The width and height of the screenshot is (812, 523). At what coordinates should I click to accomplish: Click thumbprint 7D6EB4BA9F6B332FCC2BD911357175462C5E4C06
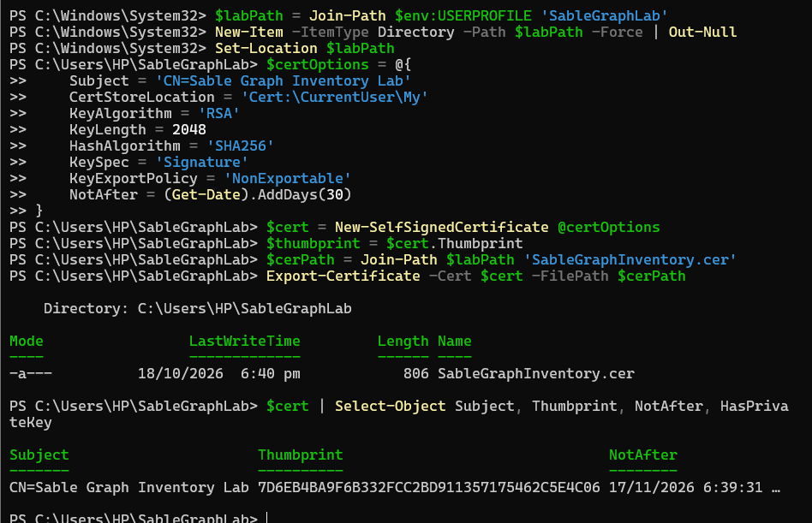pos(429,487)
